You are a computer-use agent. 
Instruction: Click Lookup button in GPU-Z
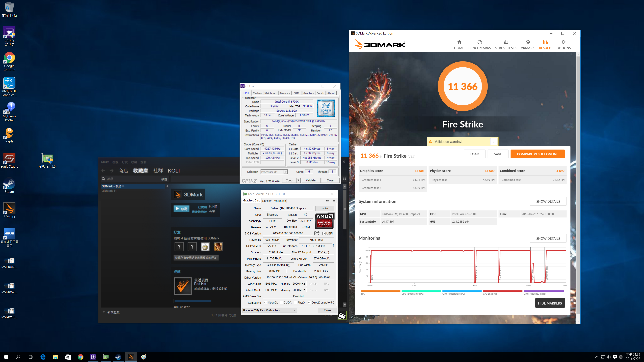pyautogui.click(x=325, y=208)
